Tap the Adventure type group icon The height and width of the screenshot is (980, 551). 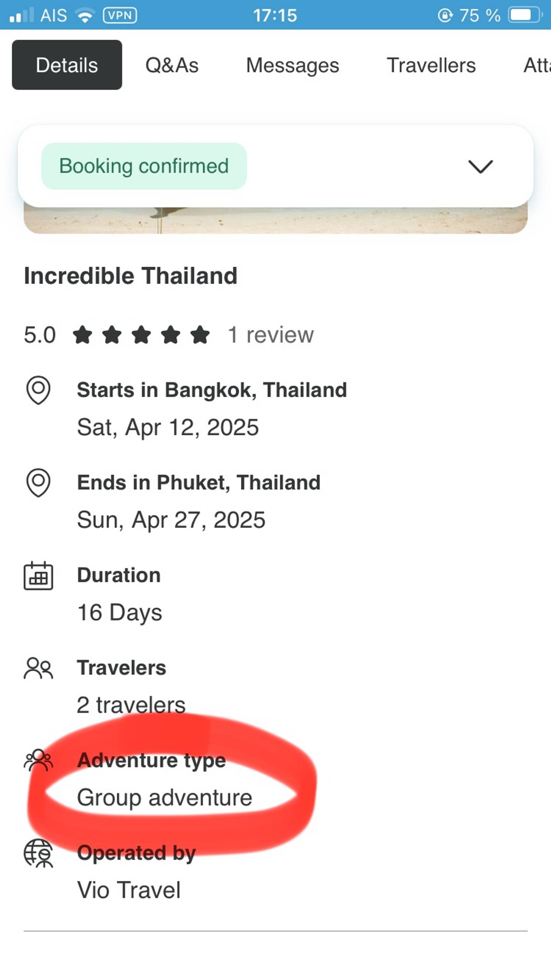pos(38,760)
